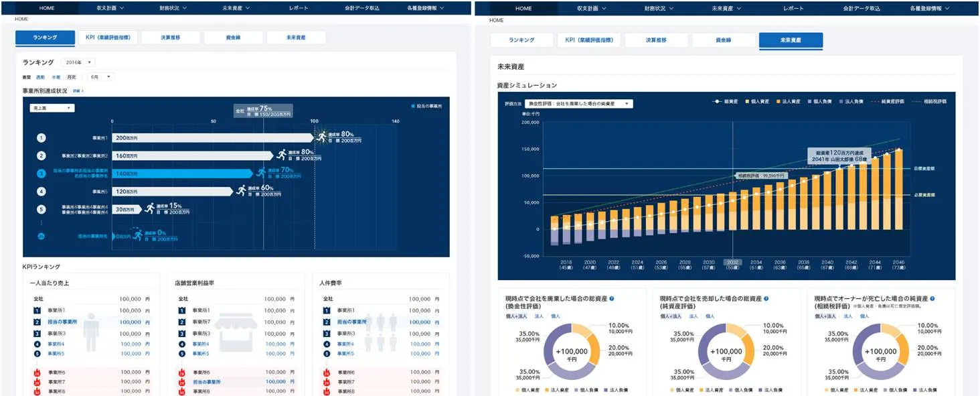Click the blue 担当の事業所 legend swatch

click(x=413, y=106)
